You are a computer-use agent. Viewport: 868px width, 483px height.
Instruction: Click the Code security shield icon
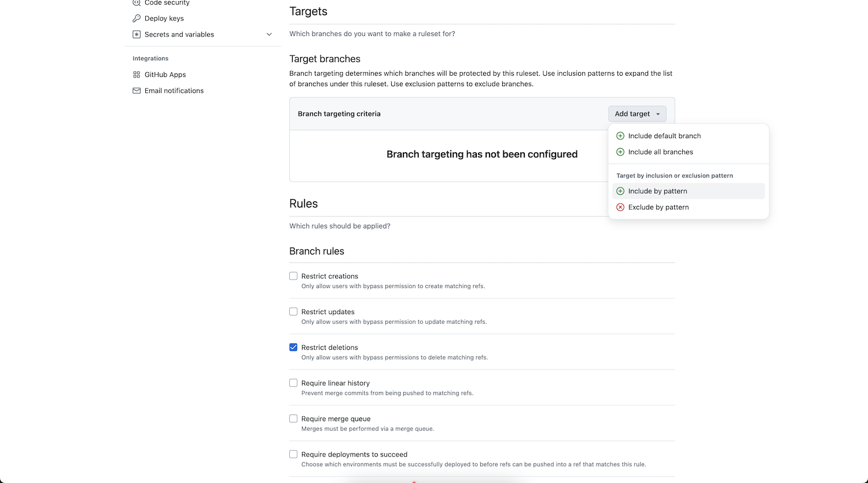coord(137,3)
